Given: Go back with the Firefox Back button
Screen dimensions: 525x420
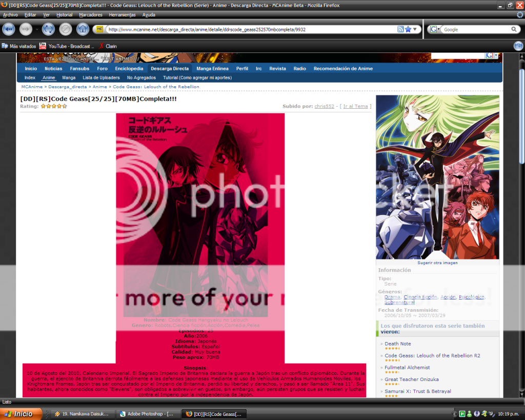Looking at the screenshot, I should point(9,29).
